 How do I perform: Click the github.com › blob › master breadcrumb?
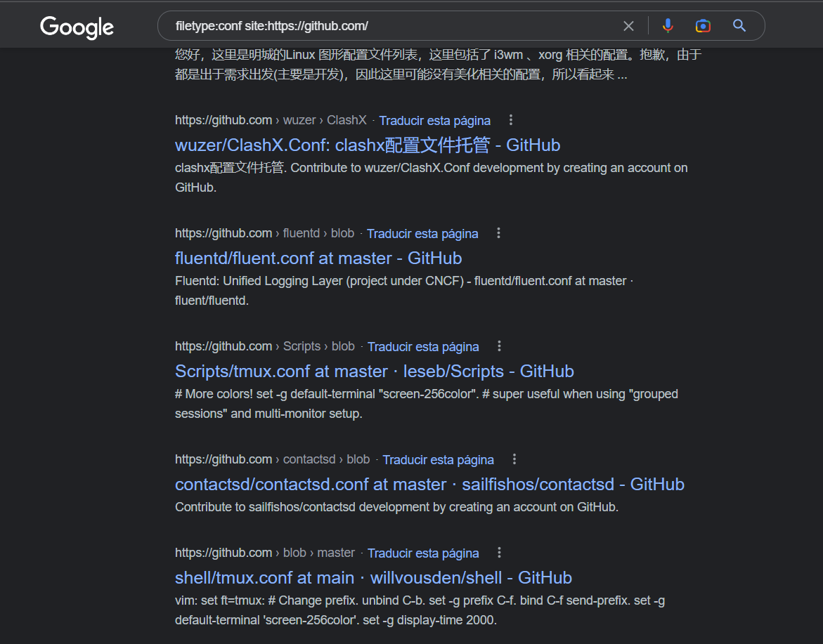click(264, 553)
